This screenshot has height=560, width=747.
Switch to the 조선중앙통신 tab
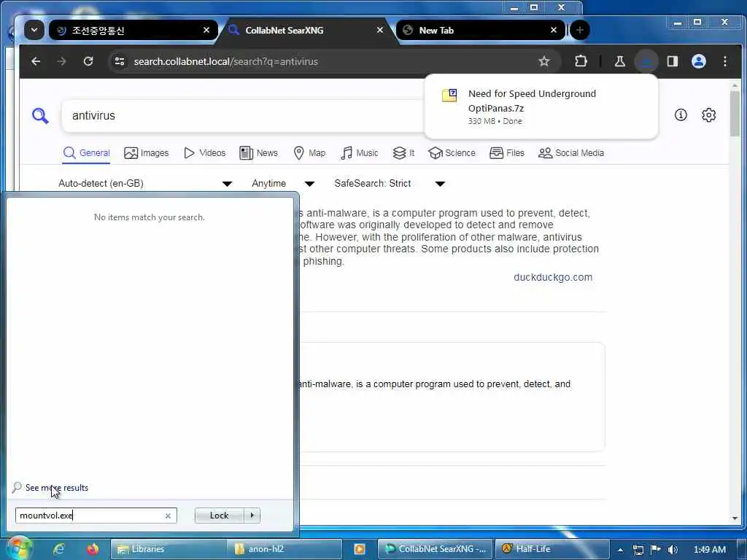click(133, 31)
